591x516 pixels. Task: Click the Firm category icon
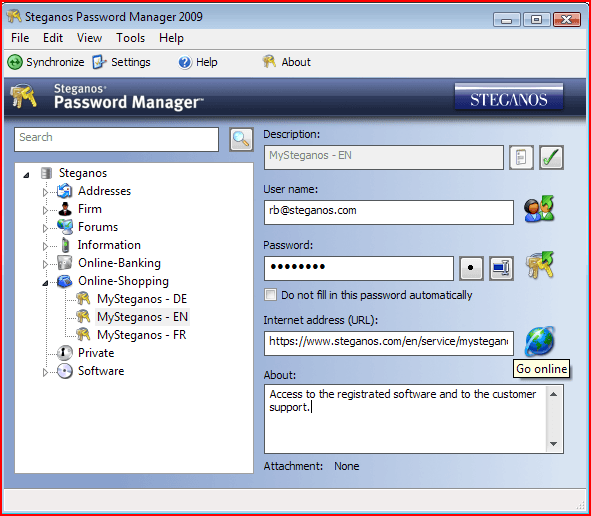[65, 209]
